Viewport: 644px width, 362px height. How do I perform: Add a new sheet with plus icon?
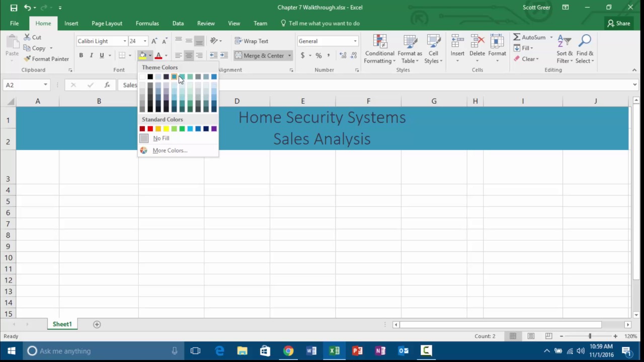pyautogui.click(x=97, y=324)
